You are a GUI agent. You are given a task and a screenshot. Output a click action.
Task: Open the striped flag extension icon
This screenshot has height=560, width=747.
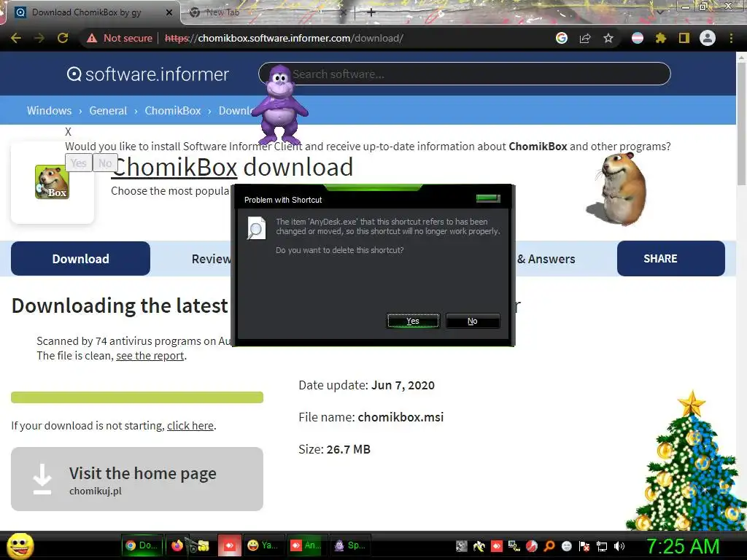point(638,38)
